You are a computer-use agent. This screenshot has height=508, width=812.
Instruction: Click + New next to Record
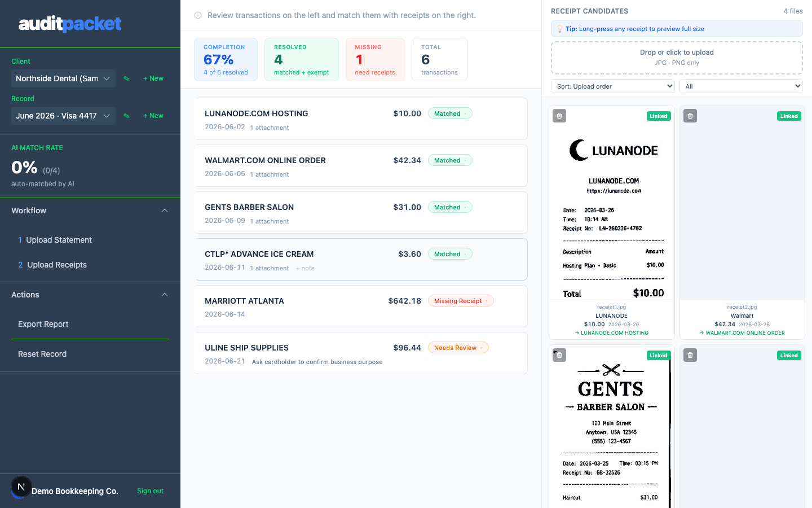(x=153, y=116)
